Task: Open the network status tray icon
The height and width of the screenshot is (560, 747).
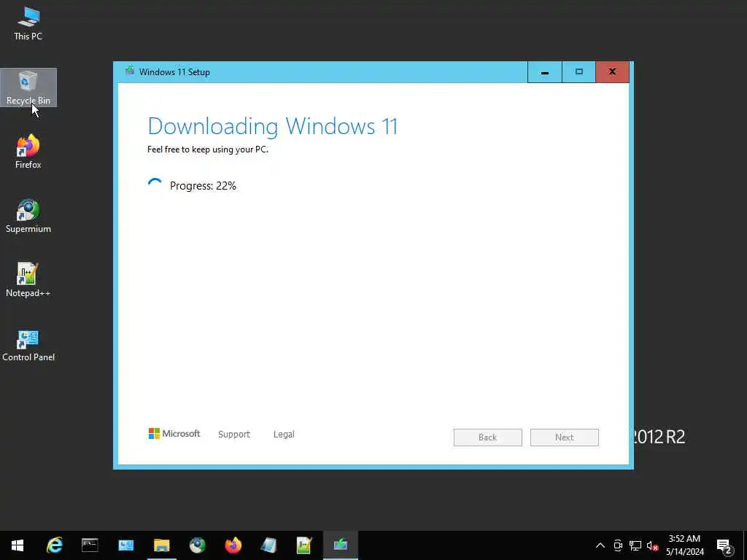Action: tap(635, 545)
